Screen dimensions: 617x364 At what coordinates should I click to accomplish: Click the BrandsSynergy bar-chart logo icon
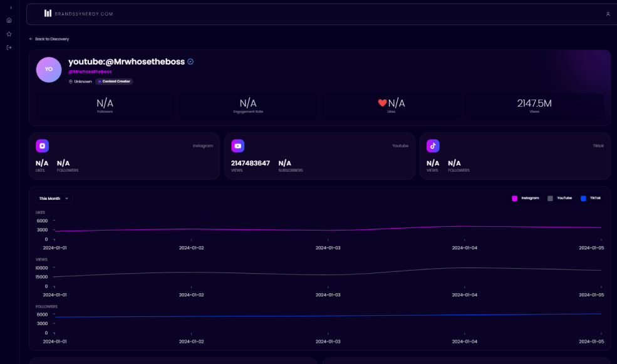(x=48, y=13)
